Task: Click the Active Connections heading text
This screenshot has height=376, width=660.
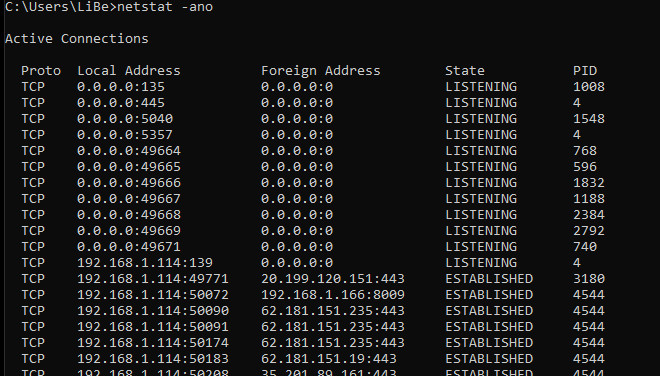Action: pyautogui.click(x=77, y=39)
